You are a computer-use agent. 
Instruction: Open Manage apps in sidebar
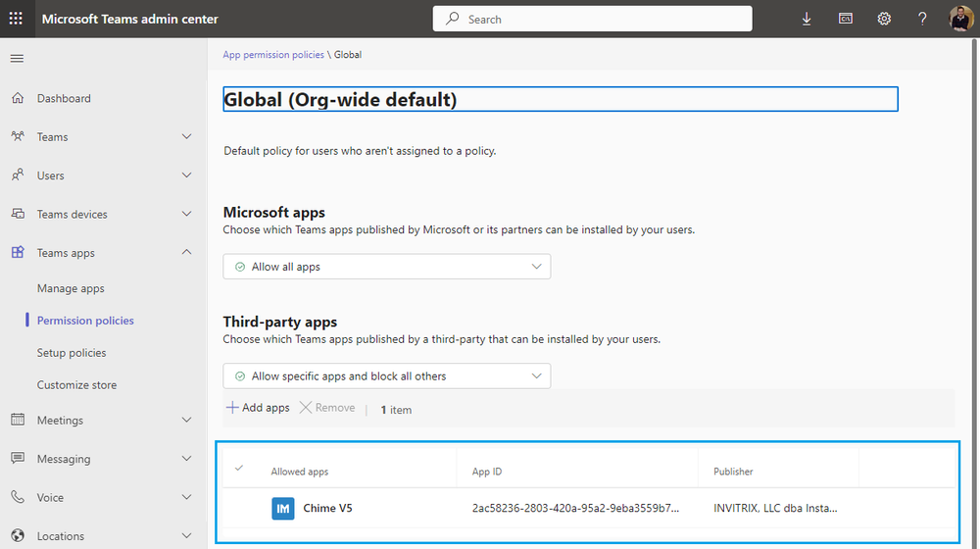(71, 288)
